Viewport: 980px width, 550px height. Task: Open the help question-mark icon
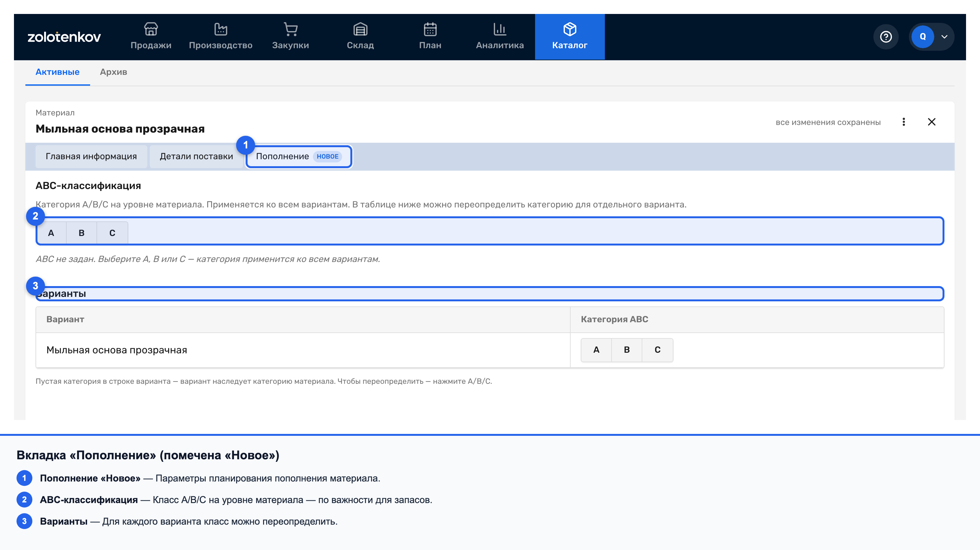(886, 37)
